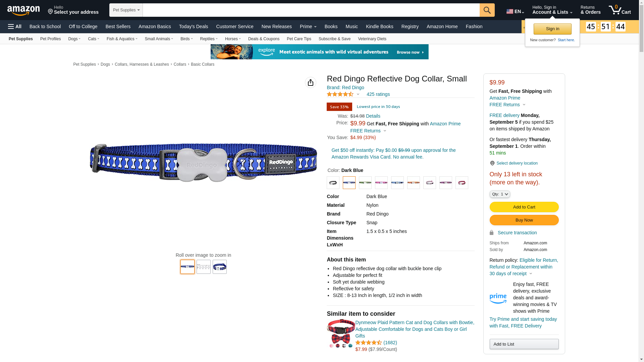Click the share icon above product image
The height and width of the screenshot is (362, 644).
(x=311, y=82)
